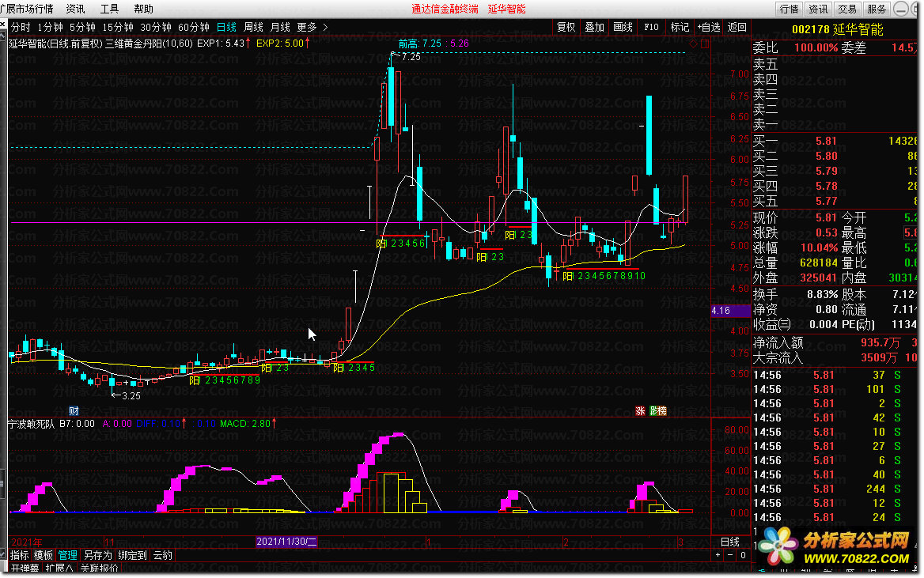Switch to 分时 chart view

(x=21, y=27)
